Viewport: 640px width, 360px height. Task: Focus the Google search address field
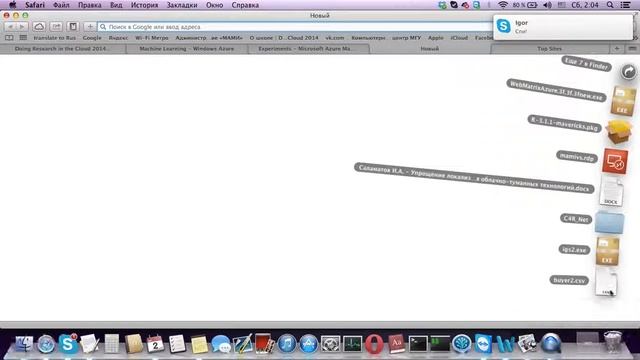pyautogui.click(x=295, y=27)
